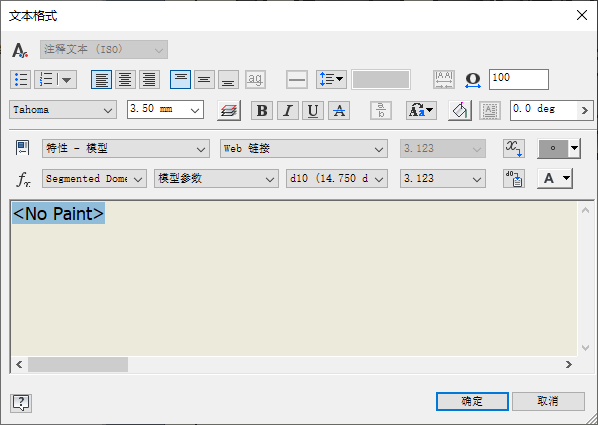The height and width of the screenshot is (425, 598).
Task: Click the 0.0 deg rotation field
Action: pyautogui.click(x=544, y=110)
